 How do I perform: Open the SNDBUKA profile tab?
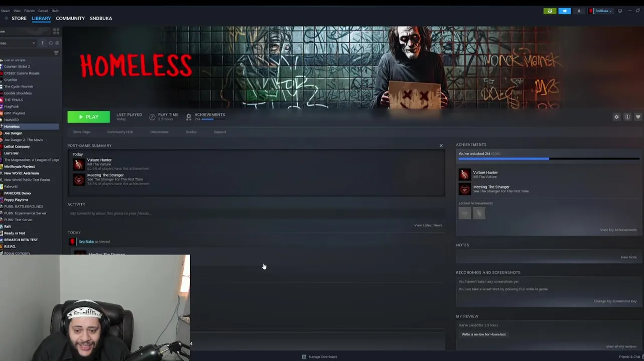[101, 19]
